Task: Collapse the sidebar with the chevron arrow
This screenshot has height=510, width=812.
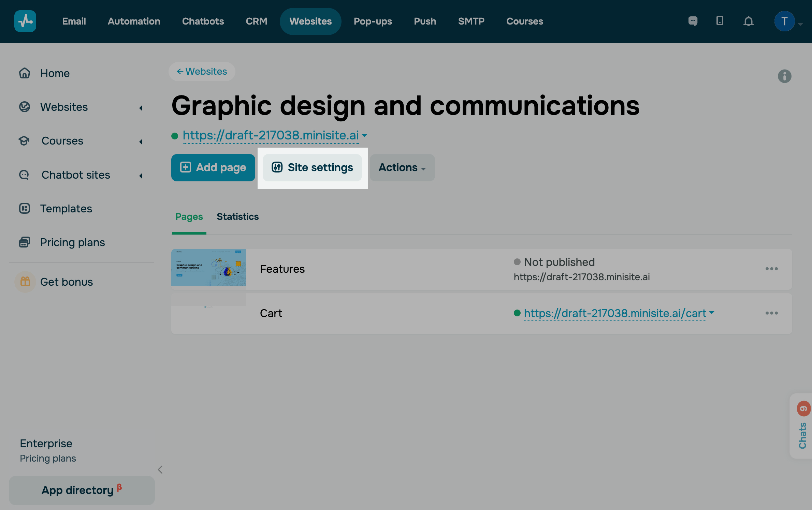Action: (160, 470)
